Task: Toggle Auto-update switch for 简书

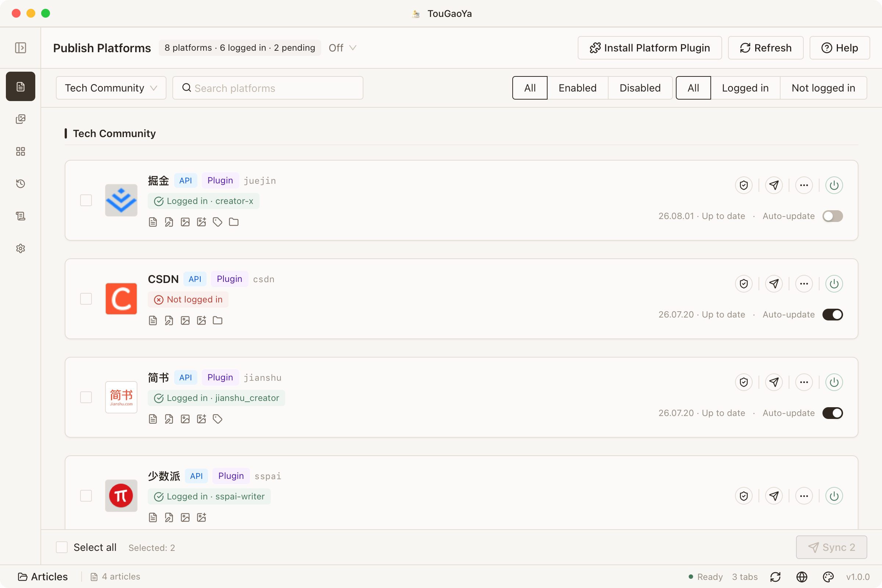Action: point(832,413)
